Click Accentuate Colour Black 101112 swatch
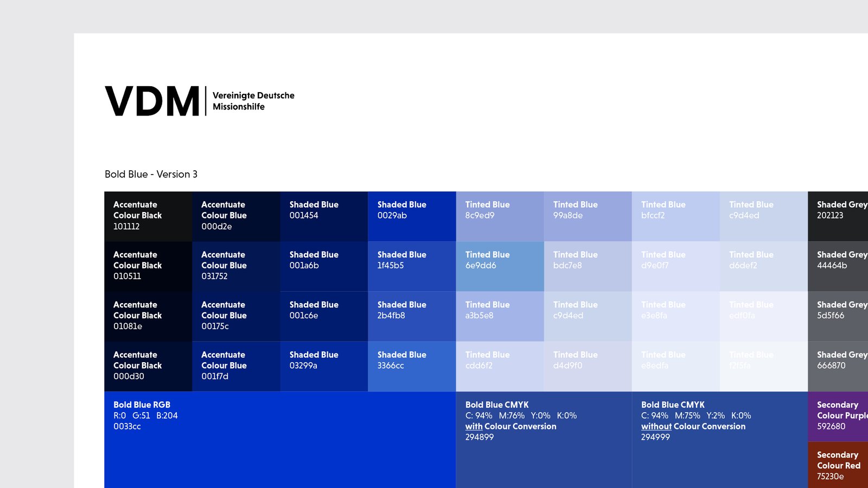The image size is (868, 488). [x=148, y=216]
